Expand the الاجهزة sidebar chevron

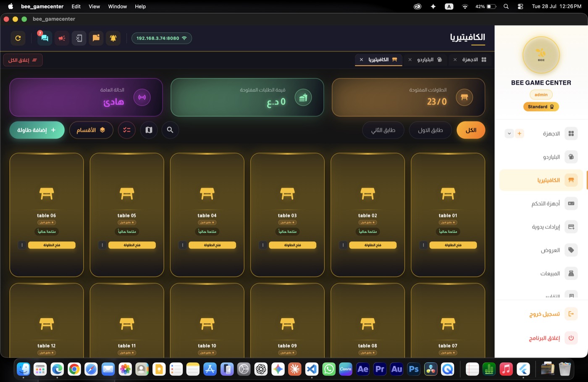click(x=509, y=134)
